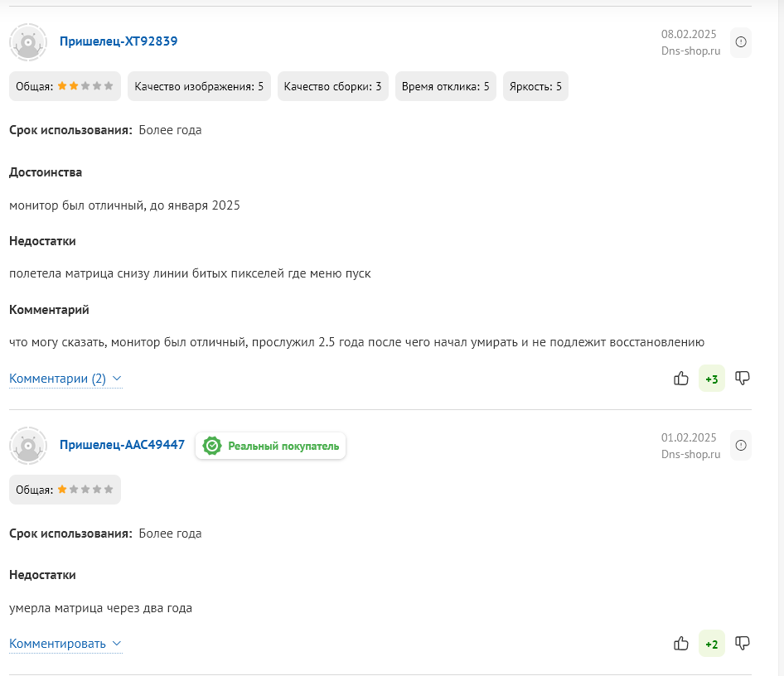Dislike the review by Пришелец-AAC49447
Viewport: 784px width, 676px height.
(x=743, y=644)
